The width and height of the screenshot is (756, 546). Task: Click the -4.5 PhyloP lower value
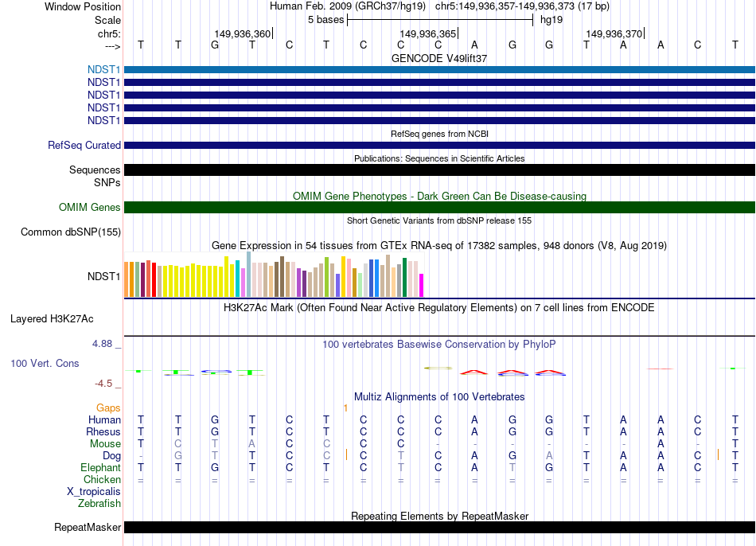pos(103,384)
